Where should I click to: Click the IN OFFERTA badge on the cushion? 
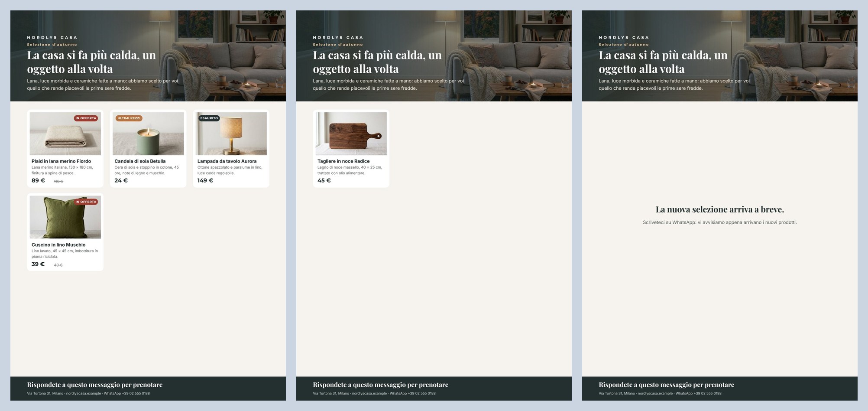pyautogui.click(x=86, y=202)
